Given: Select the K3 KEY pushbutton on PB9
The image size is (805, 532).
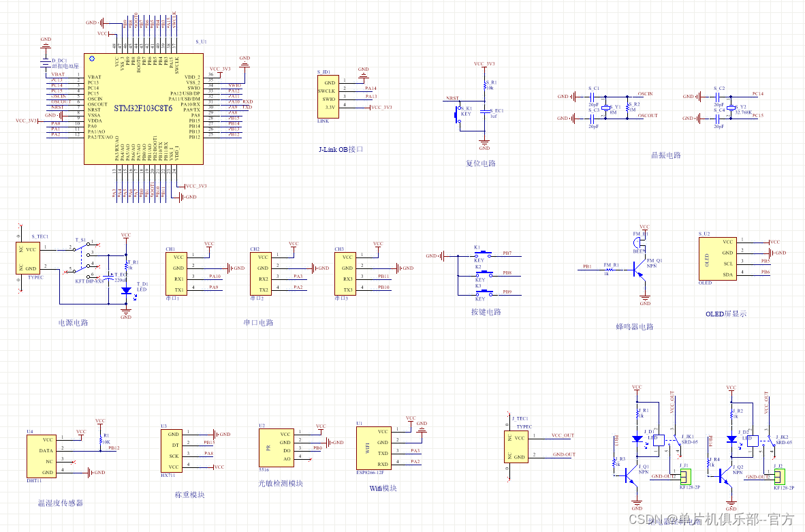Looking at the screenshot, I should [483, 293].
